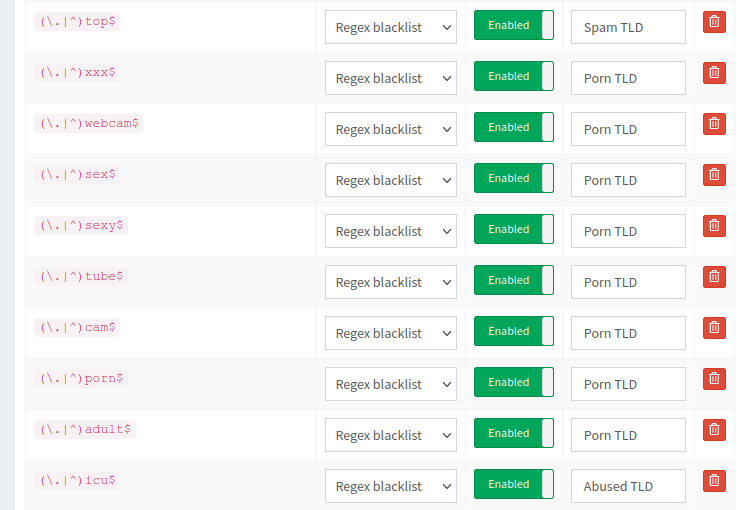Edit Porn TLD comment for cam$ row
Viewport: 742px width, 510px height.
point(628,334)
